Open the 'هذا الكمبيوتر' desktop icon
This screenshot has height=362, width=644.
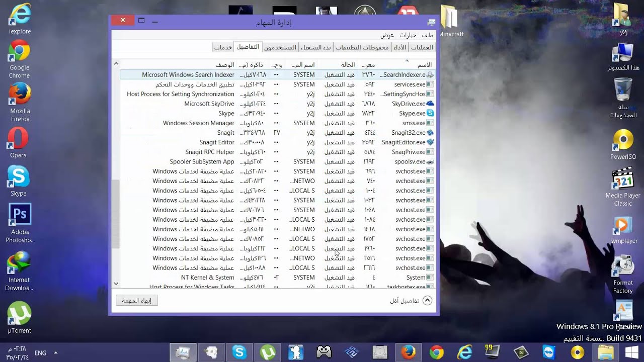[x=623, y=57]
